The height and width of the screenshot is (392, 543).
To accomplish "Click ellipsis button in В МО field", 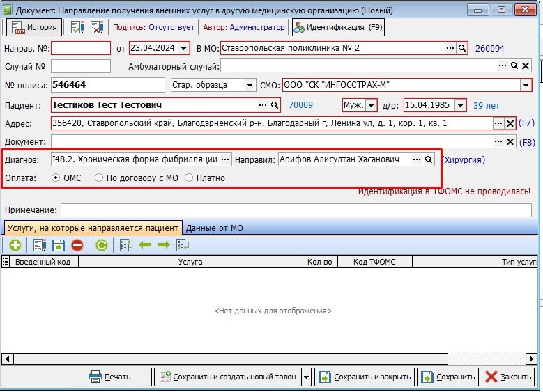I will (450, 48).
